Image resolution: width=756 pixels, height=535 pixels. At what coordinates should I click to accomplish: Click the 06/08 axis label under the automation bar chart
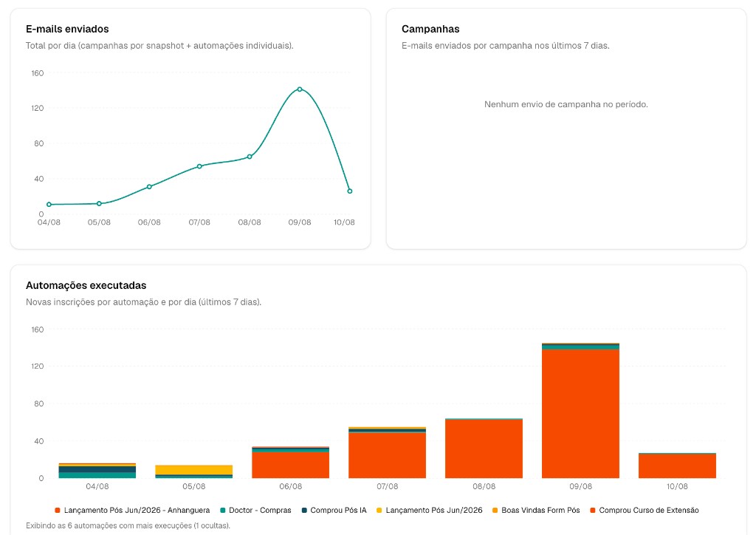(291, 486)
